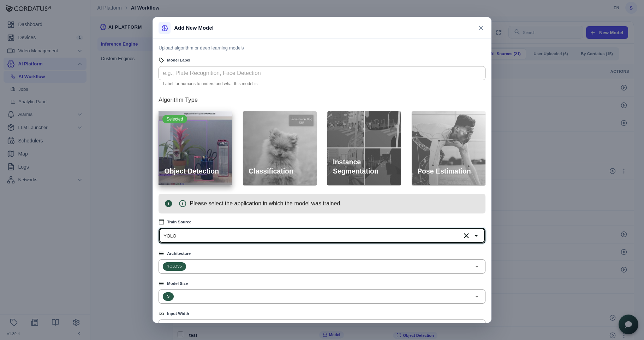Screen dimensions: 644x340
Task: Expand the LLM Launcher menu
Action: click(45, 128)
